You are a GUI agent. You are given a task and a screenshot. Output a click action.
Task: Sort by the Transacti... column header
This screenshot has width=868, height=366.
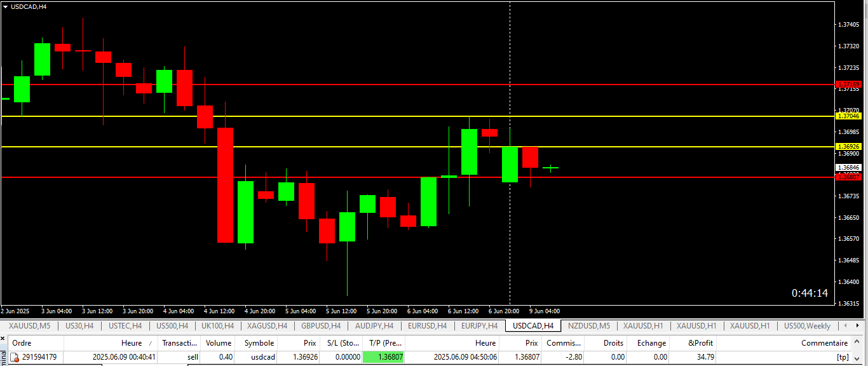179,343
